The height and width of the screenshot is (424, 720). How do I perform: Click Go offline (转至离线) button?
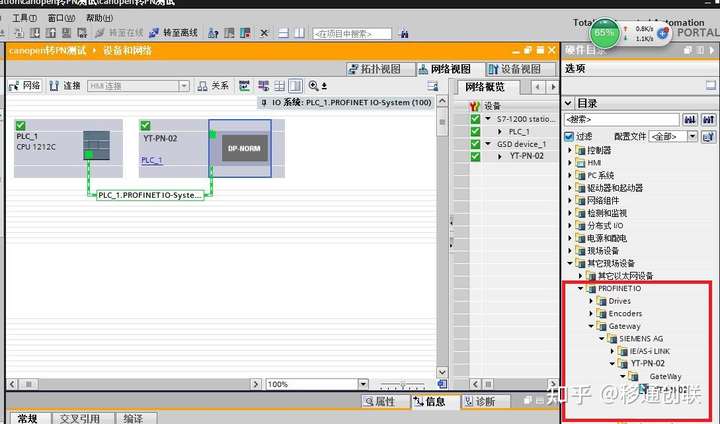tap(174, 33)
